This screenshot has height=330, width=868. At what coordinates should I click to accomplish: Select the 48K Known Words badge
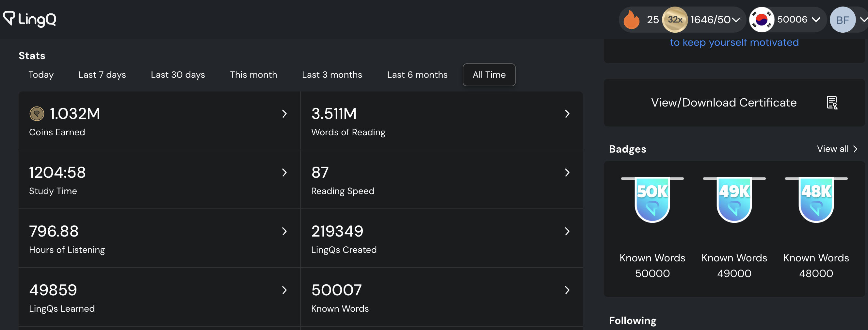816,200
